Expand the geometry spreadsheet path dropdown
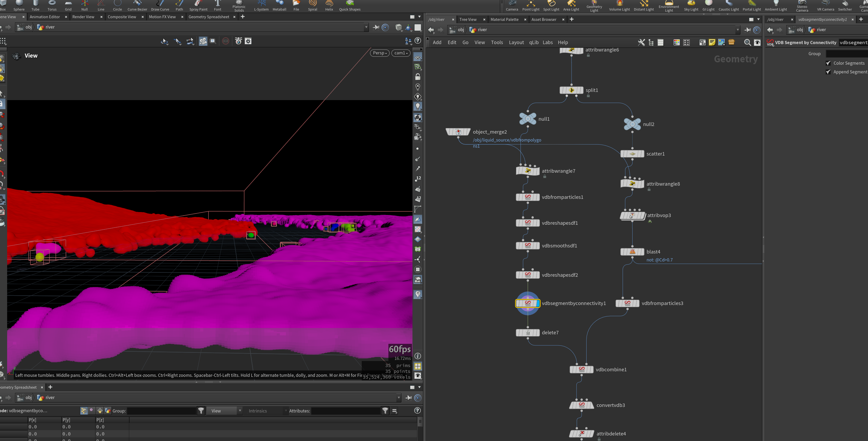 pos(399,398)
